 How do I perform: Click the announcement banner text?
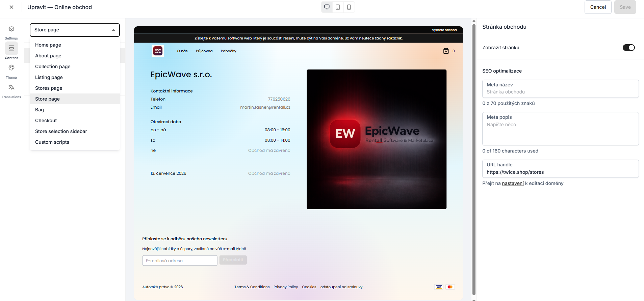(299, 38)
